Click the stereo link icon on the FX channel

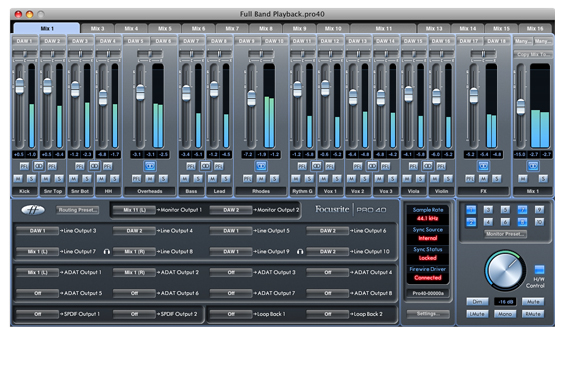point(483,166)
